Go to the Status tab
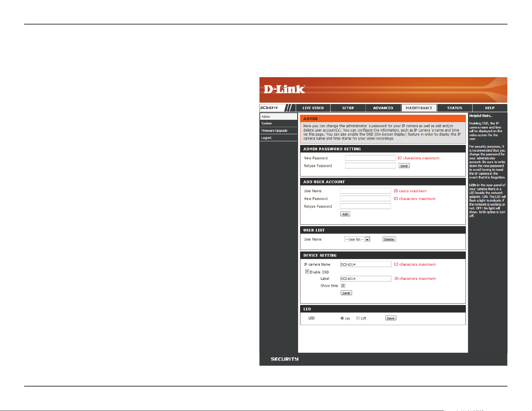The width and height of the screenshot is (532, 411). point(455,108)
